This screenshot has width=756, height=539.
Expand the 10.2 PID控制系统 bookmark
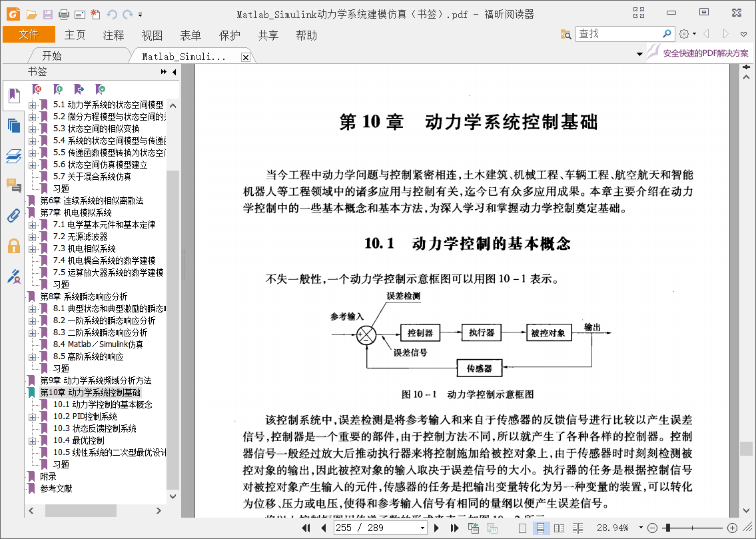pos(32,416)
